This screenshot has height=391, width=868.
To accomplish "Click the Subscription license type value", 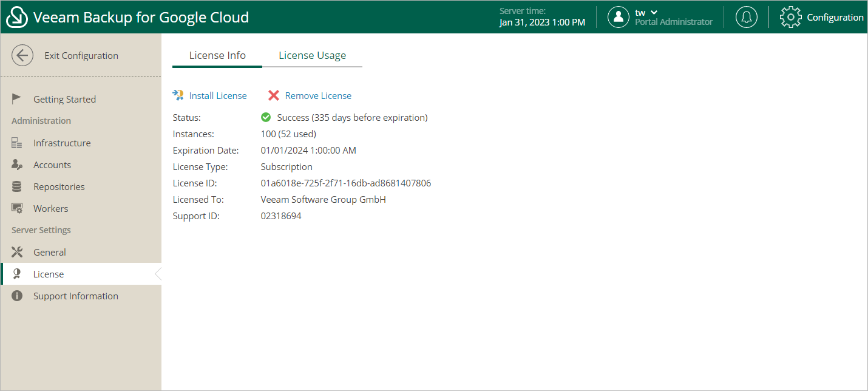I will pos(287,166).
